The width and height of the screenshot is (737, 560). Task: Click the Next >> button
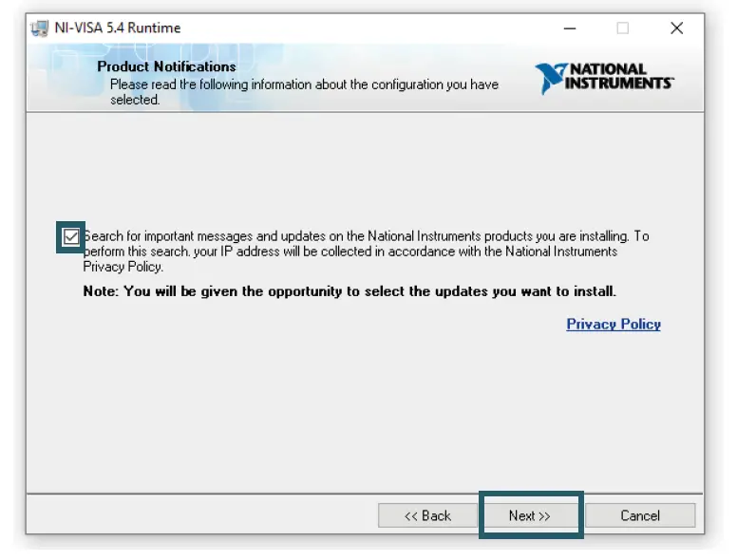click(x=530, y=515)
